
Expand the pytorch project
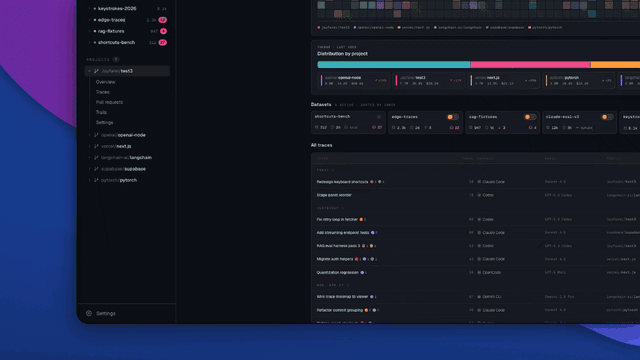point(89,180)
